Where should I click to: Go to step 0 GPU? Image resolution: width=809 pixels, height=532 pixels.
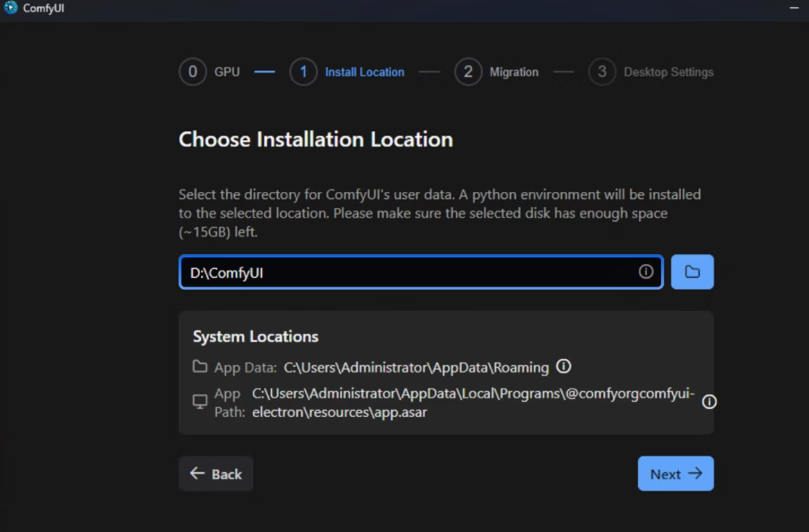(210, 72)
